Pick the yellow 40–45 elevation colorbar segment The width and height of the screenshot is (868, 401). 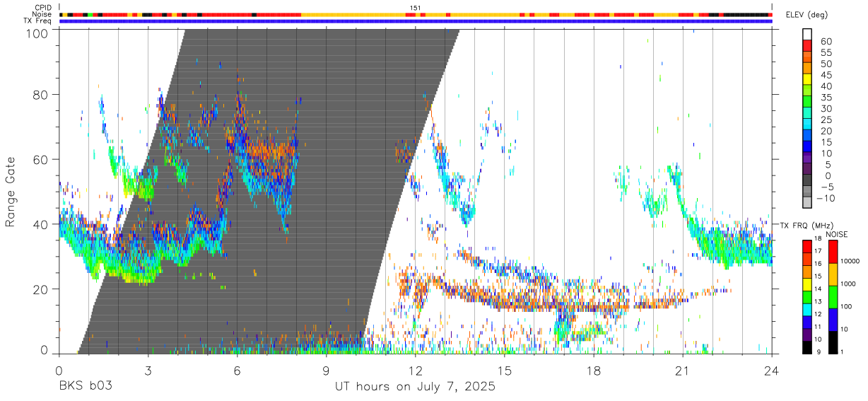click(808, 80)
